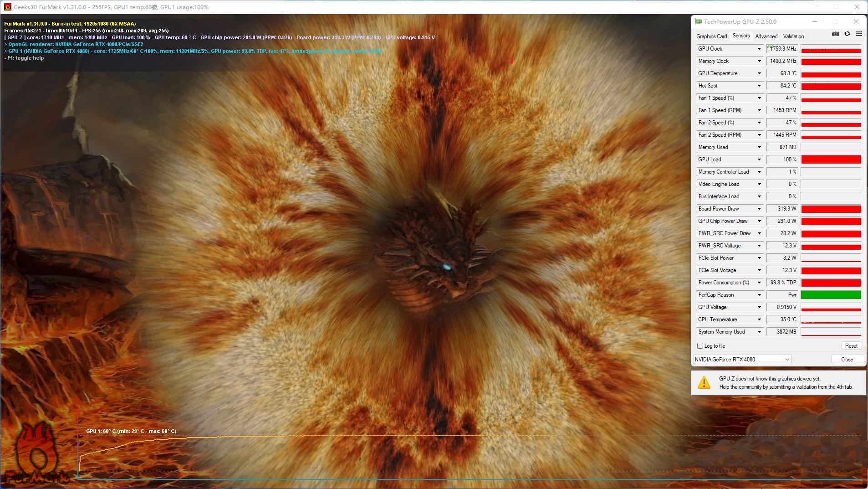Close the GPU-Z window with X
The height and width of the screenshot is (489, 868).
[x=856, y=21]
